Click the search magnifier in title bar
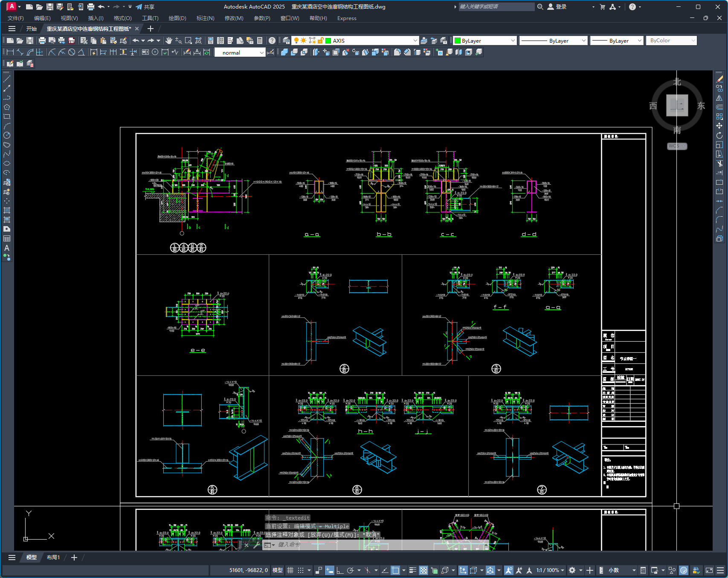 tap(540, 7)
